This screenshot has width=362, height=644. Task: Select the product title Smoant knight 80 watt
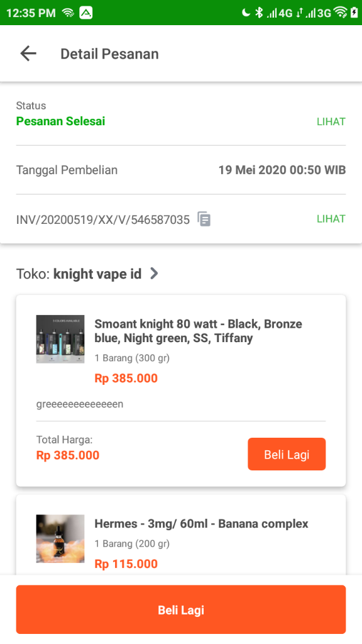pyautogui.click(x=189, y=330)
